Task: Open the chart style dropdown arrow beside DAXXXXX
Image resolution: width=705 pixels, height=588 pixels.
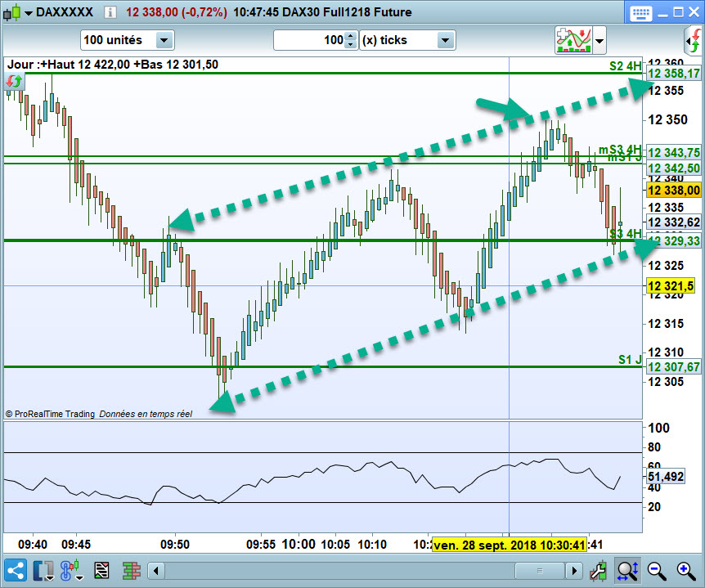Action: [x=29, y=13]
